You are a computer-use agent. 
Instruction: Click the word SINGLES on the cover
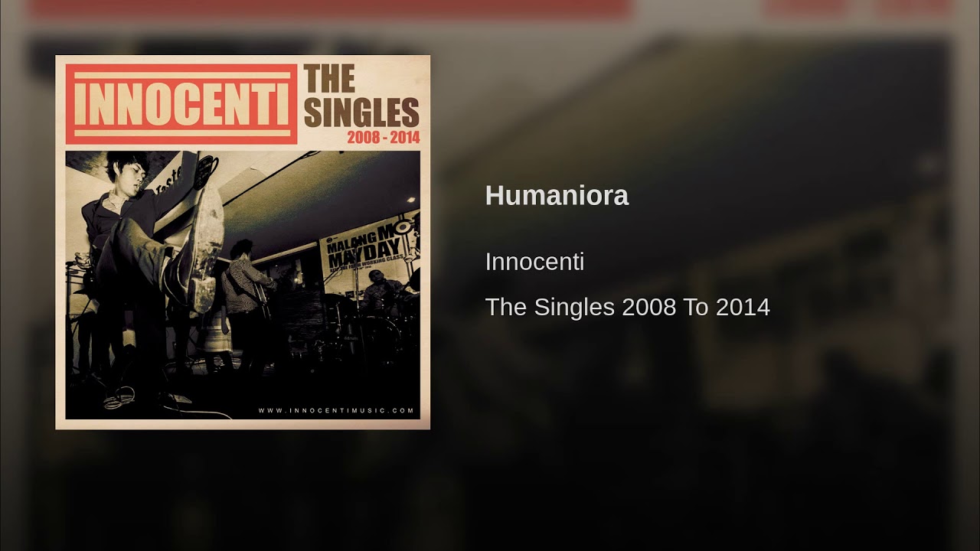[x=361, y=112]
